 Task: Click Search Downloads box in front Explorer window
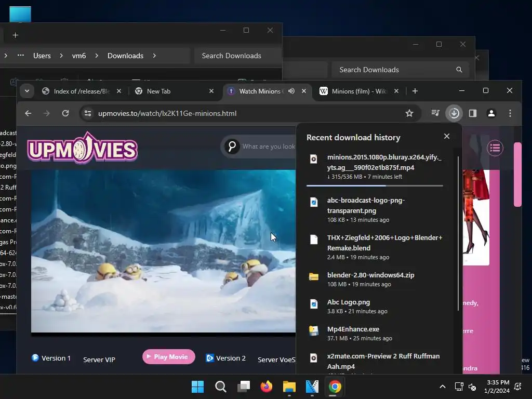pyautogui.click(x=238, y=56)
